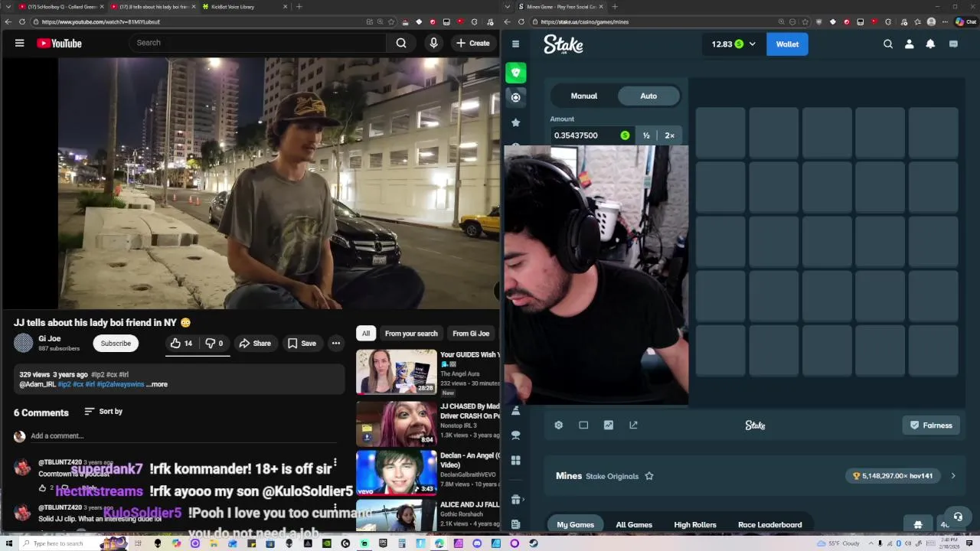This screenshot has width=980, height=551.
Task: Open the Fairness dialog
Action: (x=932, y=425)
